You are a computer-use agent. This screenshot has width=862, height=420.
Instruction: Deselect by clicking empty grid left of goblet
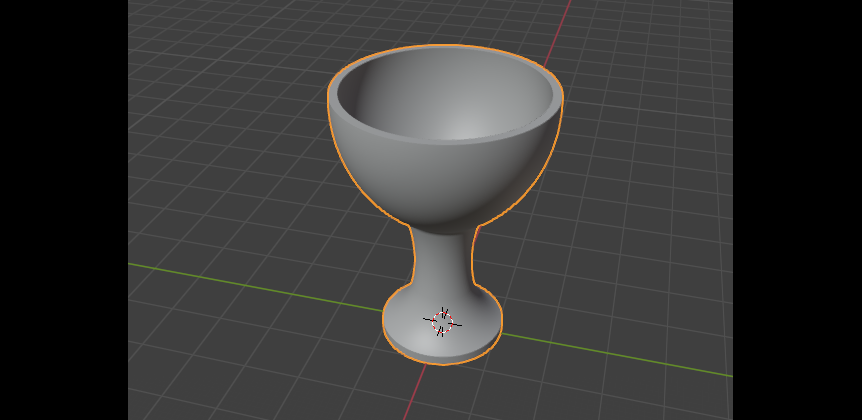click(231, 165)
